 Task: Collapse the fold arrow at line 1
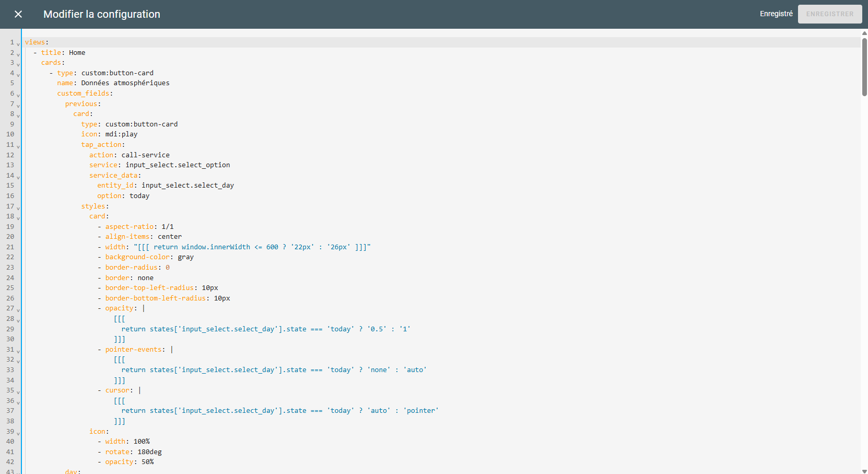(x=18, y=44)
